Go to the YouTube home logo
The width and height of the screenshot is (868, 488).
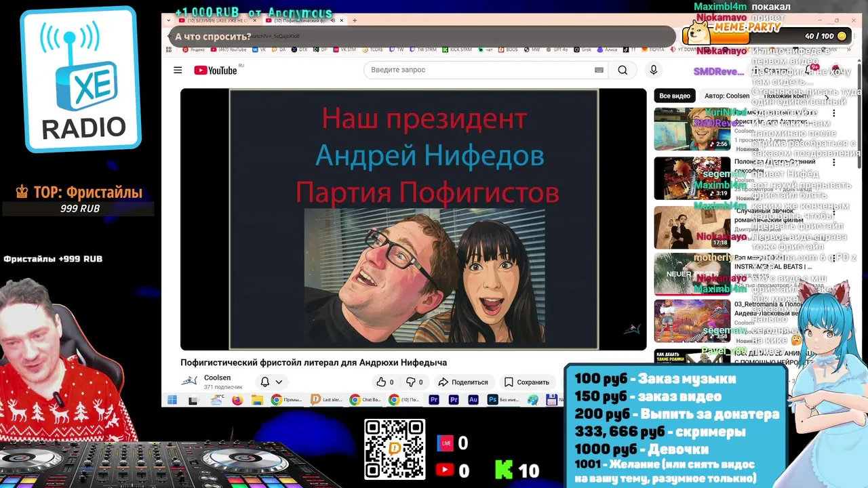pyautogui.click(x=215, y=70)
